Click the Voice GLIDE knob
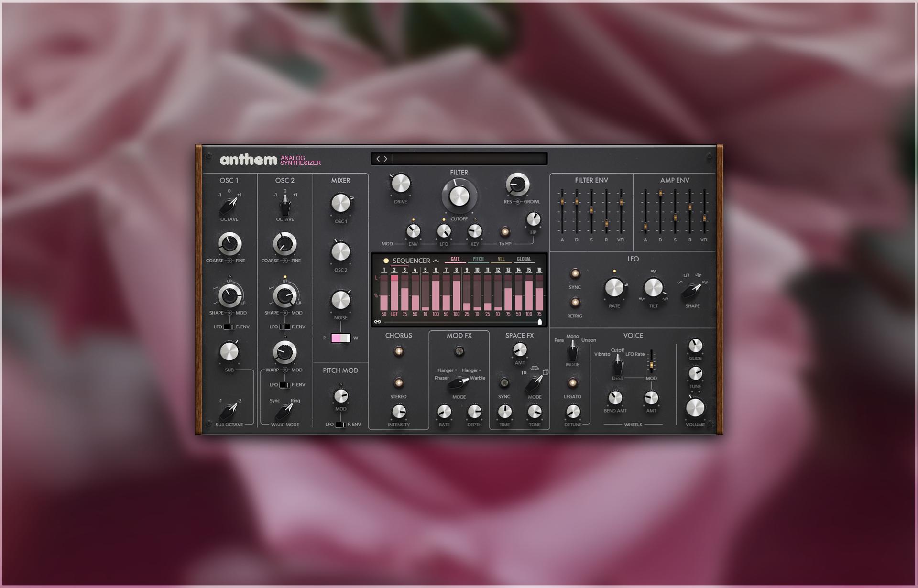Screen dimensions: 918x588 click(x=695, y=346)
